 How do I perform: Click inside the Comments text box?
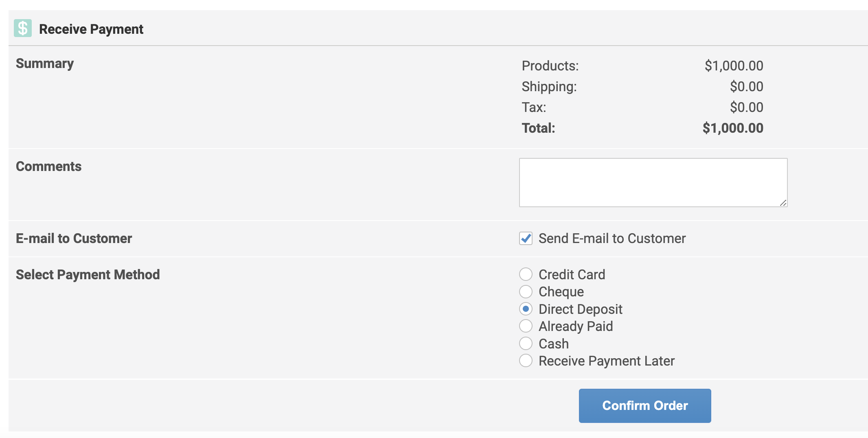(x=653, y=182)
